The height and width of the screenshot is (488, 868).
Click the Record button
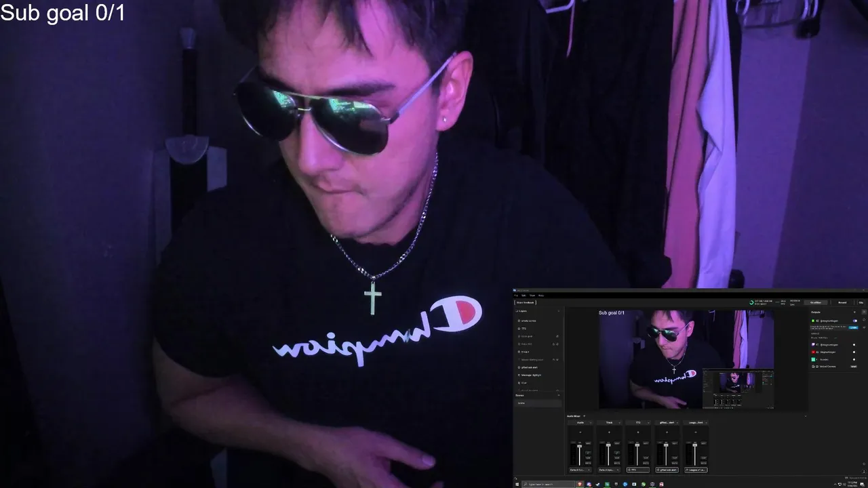tap(842, 302)
